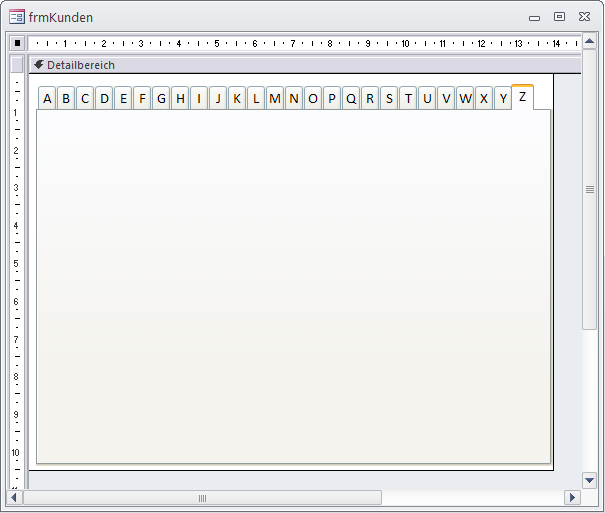Open the D tab page

coord(104,98)
